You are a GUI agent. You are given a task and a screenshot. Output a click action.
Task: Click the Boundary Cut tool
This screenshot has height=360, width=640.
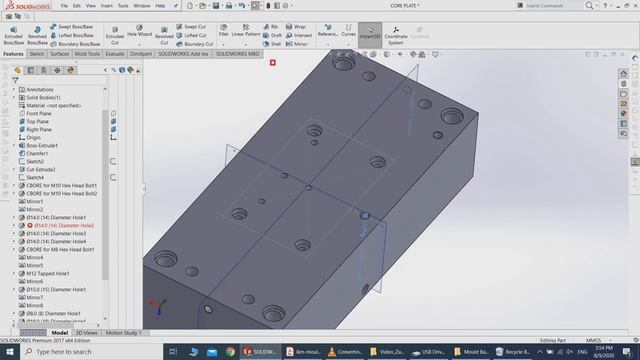[x=195, y=44]
